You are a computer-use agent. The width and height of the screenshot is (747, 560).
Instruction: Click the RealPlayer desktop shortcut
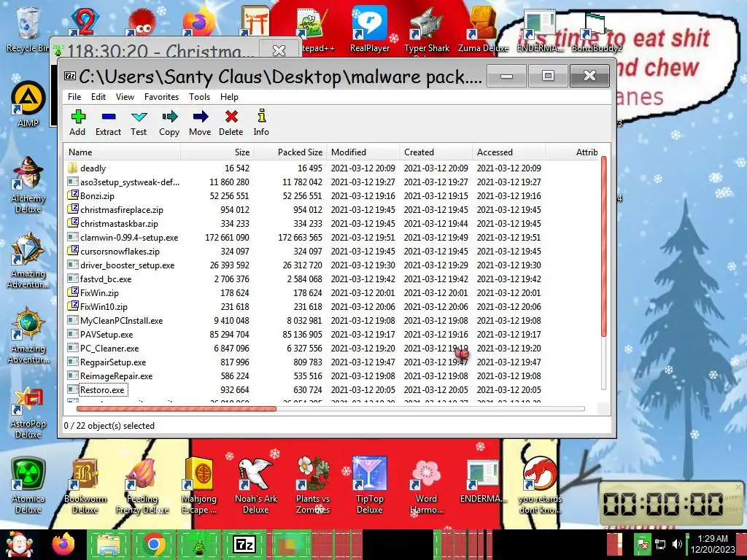pos(370,28)
